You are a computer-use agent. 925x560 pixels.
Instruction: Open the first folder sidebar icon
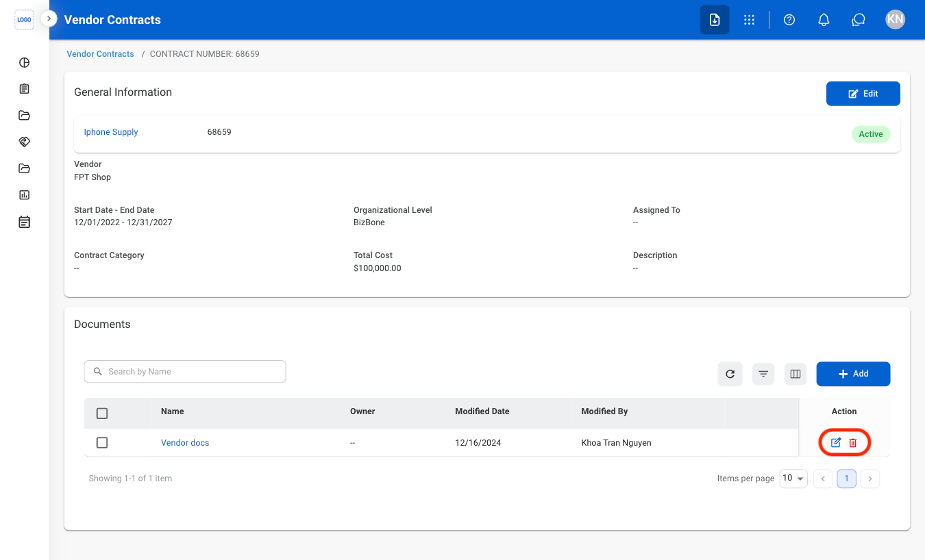coord(25,116)
